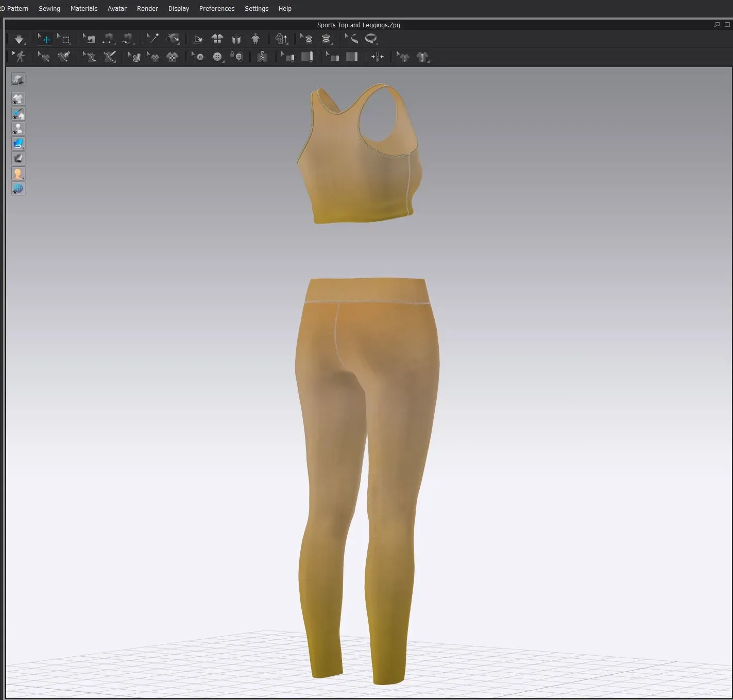Toggle the 3D Environment globe eye icon
Screen dimensions: 733x700
tap(18, 189)
